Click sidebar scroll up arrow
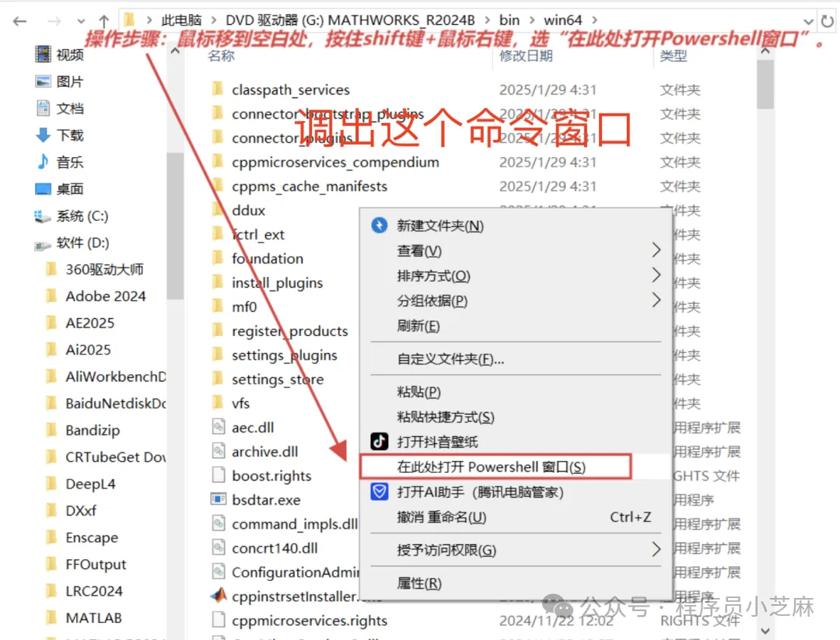Viewport: 840px width, 640px height. tap(175, 51)
